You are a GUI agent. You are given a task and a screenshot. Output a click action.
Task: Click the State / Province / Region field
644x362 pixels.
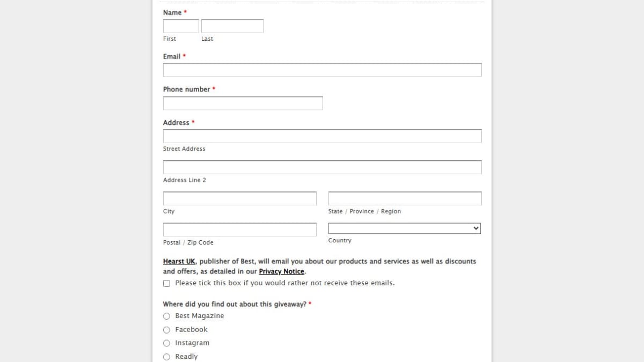(405, 198)
